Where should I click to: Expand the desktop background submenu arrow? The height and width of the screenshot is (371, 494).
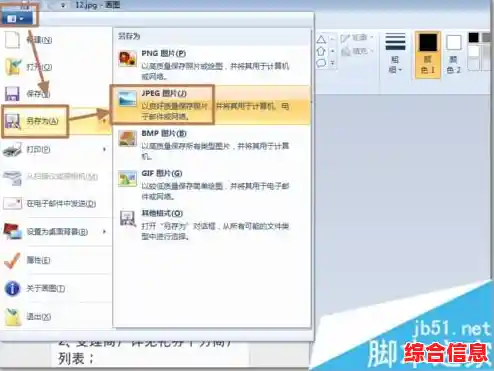click(104, 231)
